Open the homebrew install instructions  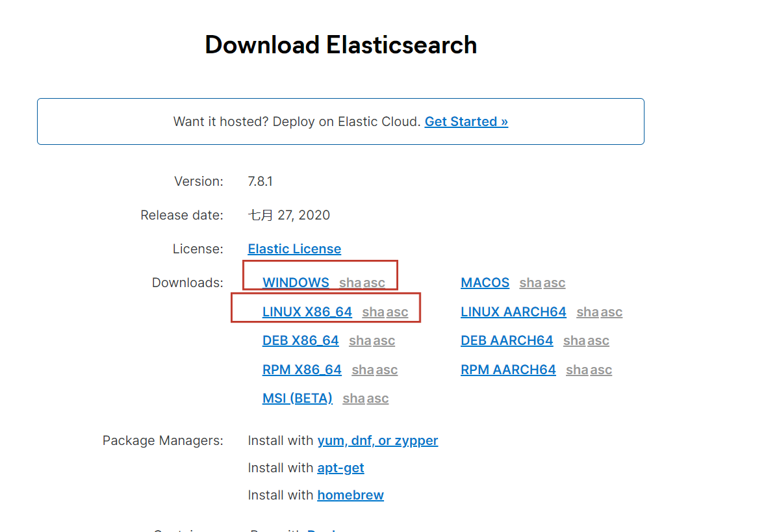[350, 496]
